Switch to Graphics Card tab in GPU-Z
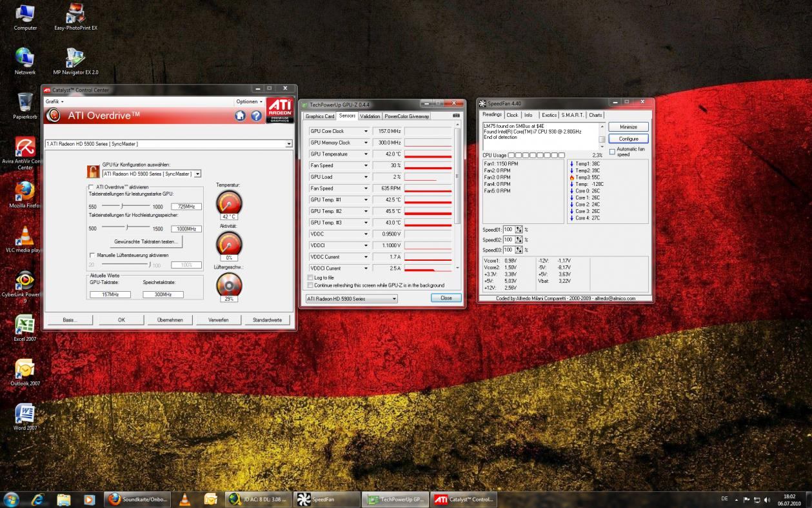This screenshot has width=812, height=508. (x=320, y=116)
